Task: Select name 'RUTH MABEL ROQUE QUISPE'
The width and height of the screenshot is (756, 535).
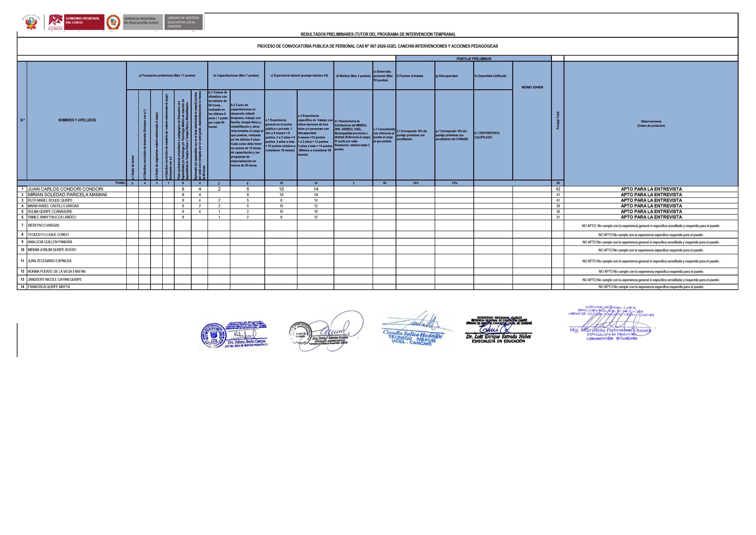Action: [x=50, y=200]
